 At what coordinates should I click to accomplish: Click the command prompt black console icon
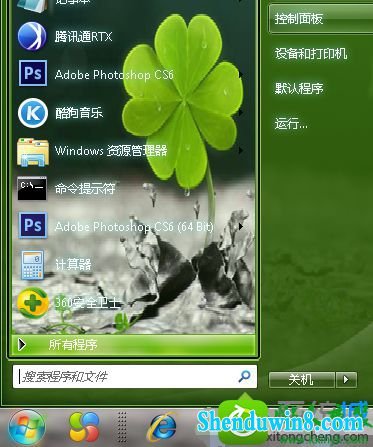pos(32,188)
